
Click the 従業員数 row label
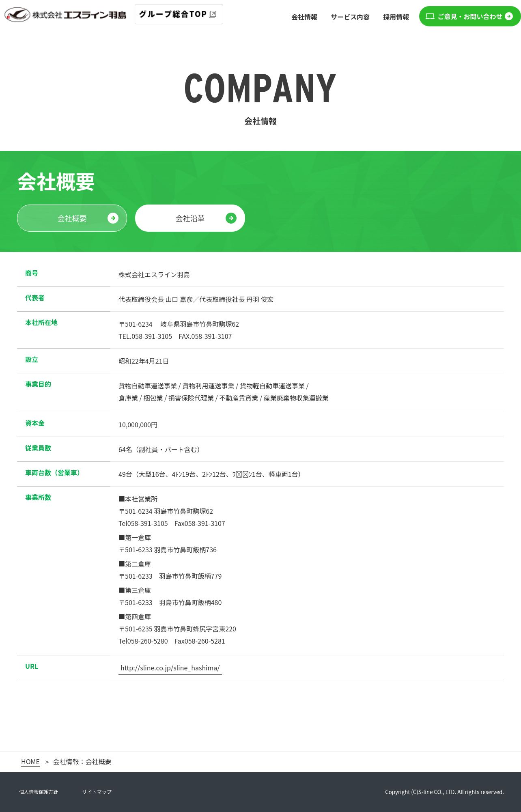click(38, 448)
